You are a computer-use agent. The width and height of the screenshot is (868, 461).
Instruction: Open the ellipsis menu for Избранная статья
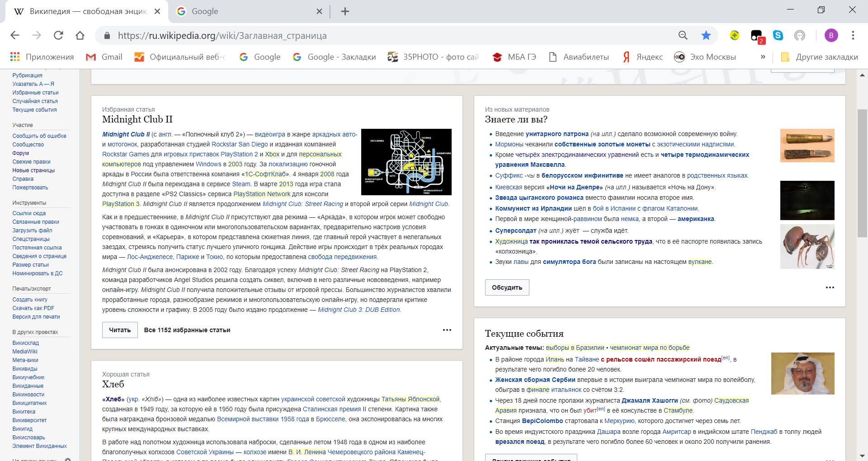click(447, 330)
